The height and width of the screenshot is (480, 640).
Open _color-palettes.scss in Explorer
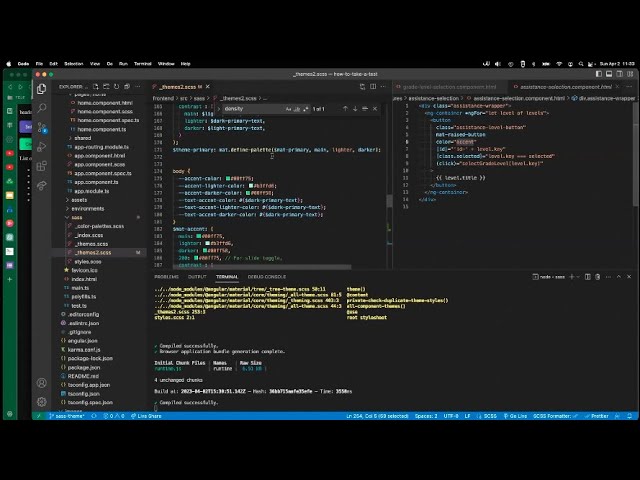[99, 226]
